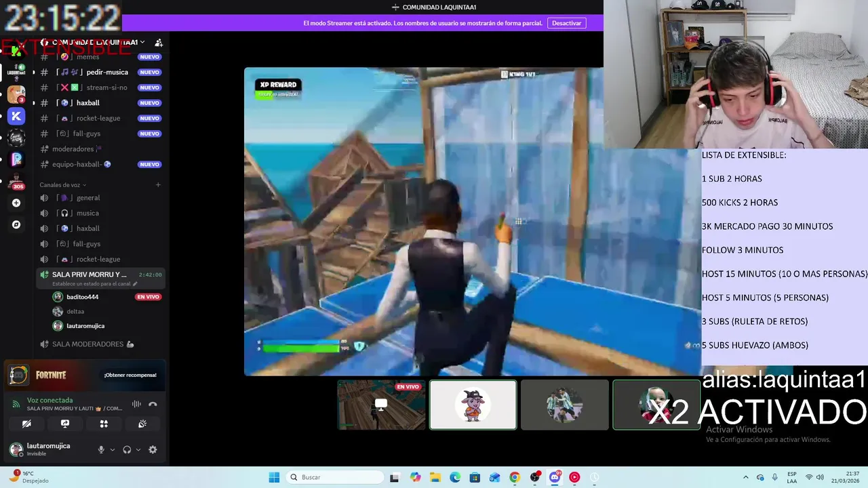Viewport: 868px width, 488px height.
Task: Open noise suppression waveform icon
Action: [136, 404]
